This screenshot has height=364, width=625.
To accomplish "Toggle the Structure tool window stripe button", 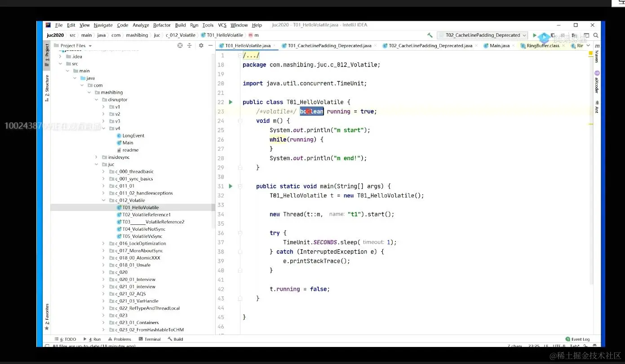I will coord(47,88).
